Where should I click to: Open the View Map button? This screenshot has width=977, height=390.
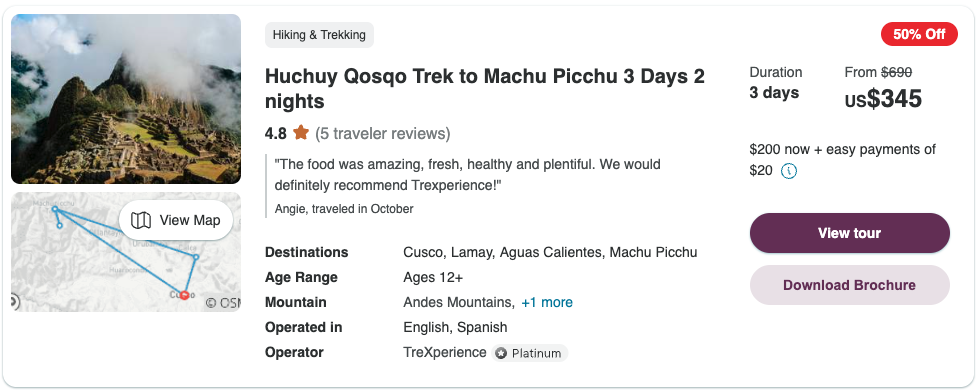[x=176, y=220]
